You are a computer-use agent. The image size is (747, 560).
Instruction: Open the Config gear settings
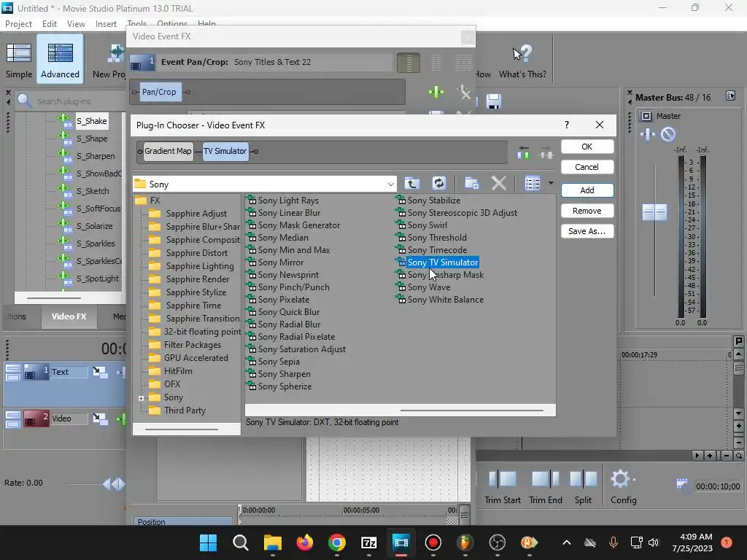620,479
